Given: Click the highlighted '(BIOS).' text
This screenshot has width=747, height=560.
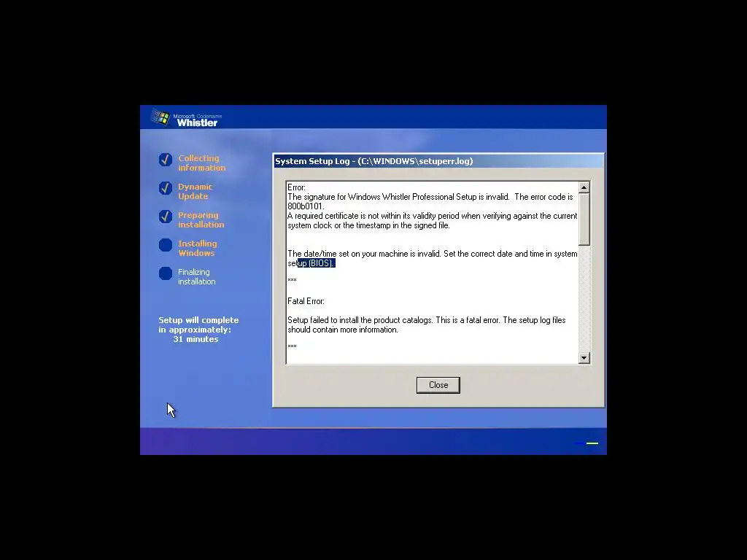Looking at the screenshot, I should pos(322,263).
